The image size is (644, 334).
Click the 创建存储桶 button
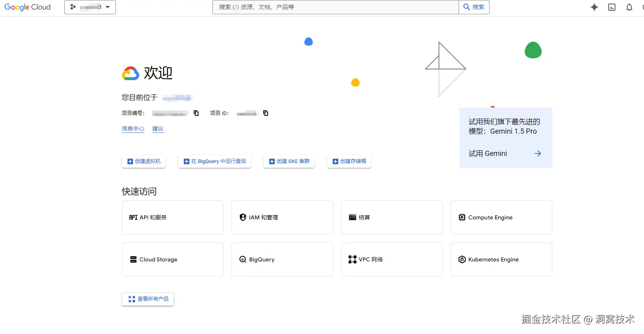[x=349, y=161]
